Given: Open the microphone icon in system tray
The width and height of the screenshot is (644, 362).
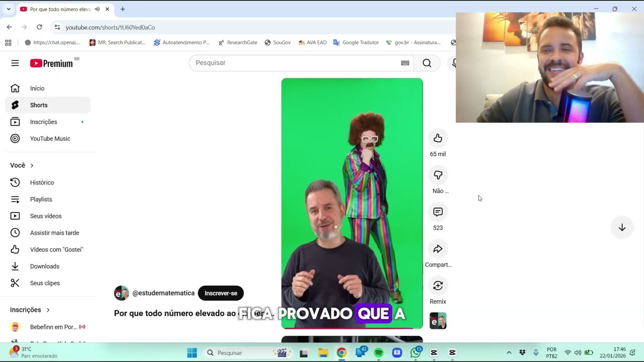Looking at the screenshot, I should click(536, 353).
